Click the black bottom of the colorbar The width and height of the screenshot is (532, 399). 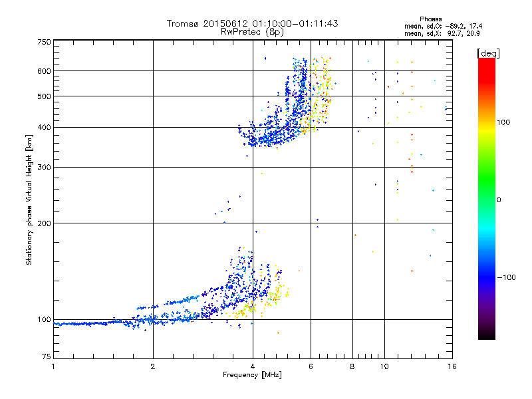click(x=487, y=336)
